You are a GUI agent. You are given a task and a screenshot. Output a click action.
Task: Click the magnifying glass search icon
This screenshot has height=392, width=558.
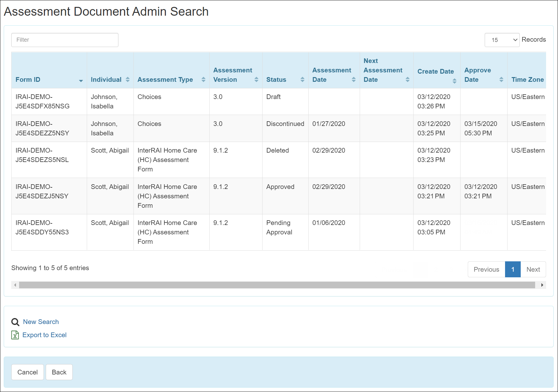tap(15, 322)
